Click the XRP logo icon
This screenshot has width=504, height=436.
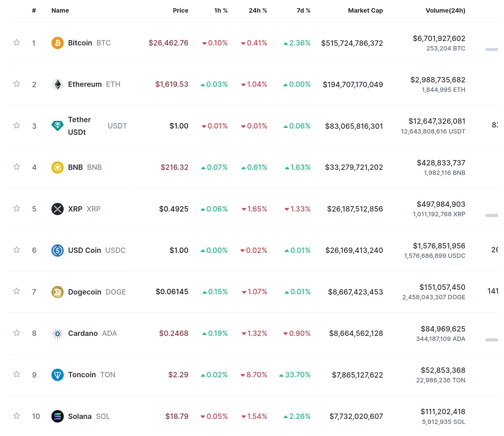[58, 209]
